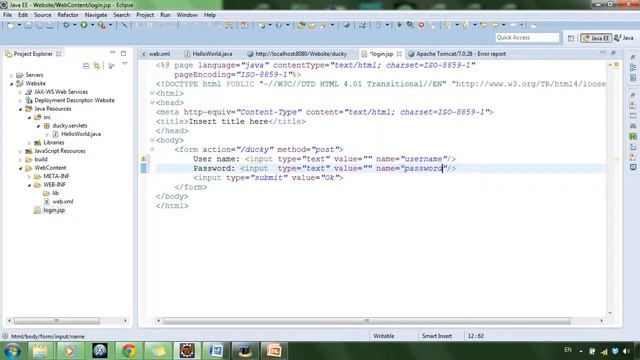Viewport: 640px width, 360px height.
Task: Toggle Link with Editor in Project Explorer
Action: click(x=97, y=65)
